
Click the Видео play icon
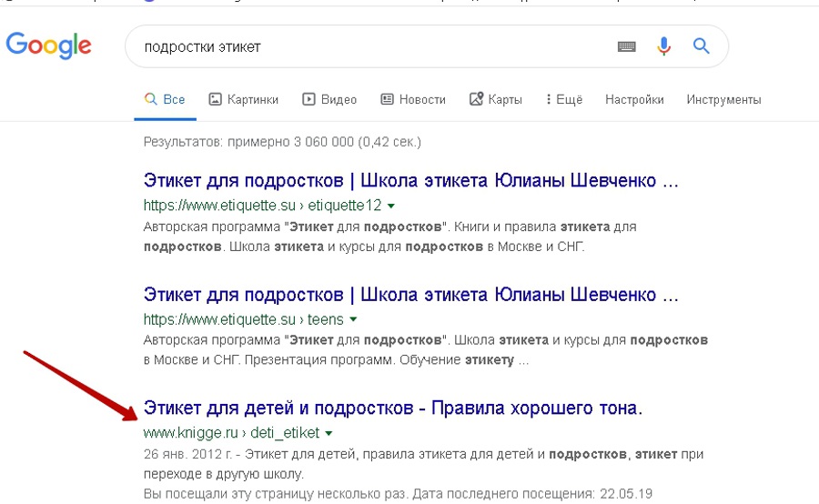pos(309,99)
